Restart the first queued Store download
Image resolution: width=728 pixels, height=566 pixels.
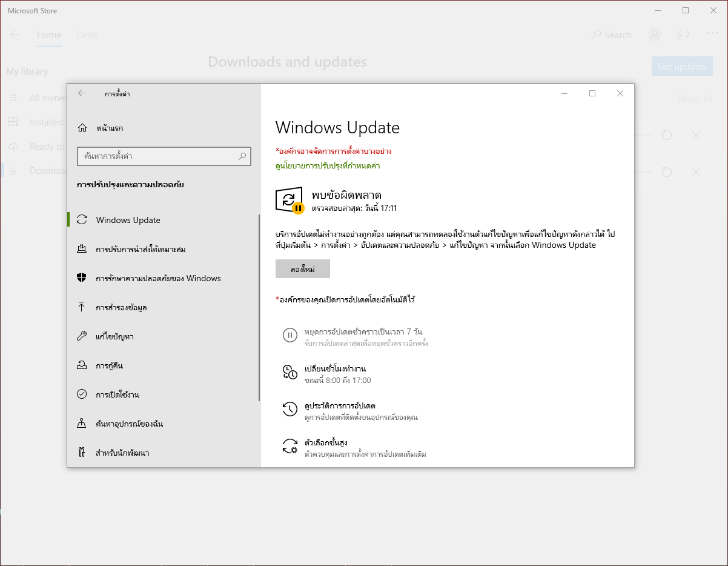[667, 135]
